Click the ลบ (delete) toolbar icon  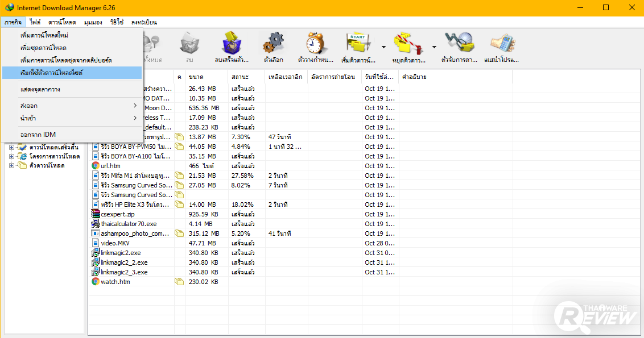(189, 44)
